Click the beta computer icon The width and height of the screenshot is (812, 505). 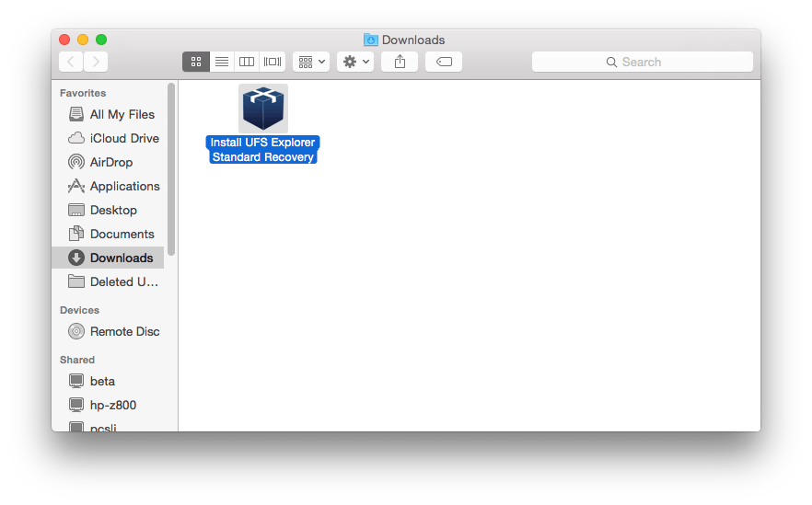(x=76, y=381)
